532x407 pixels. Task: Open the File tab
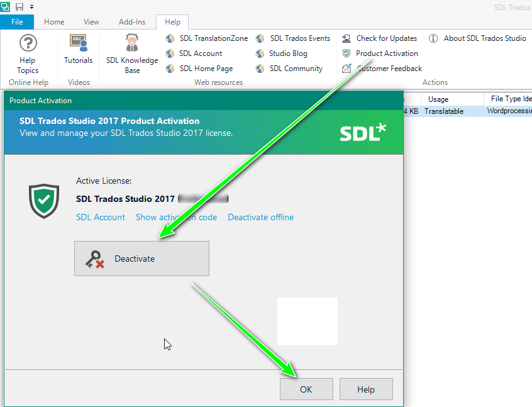pyautogui.click(x=17, y=22)
